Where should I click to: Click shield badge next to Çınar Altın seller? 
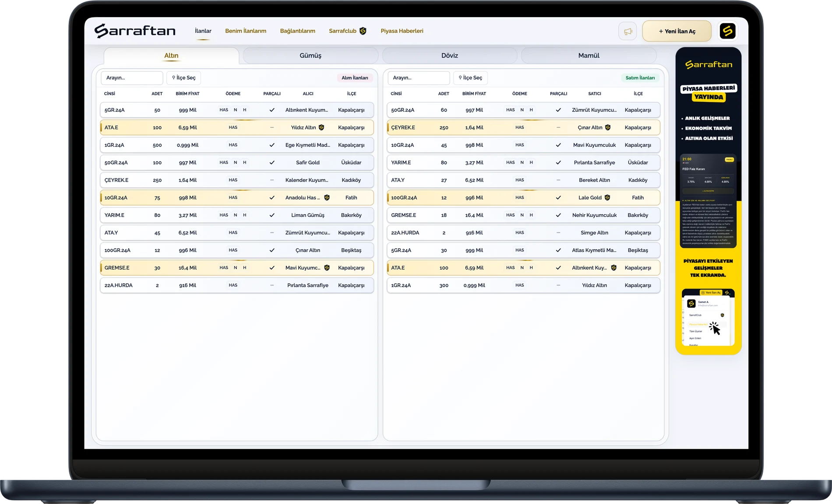[608, 127]
